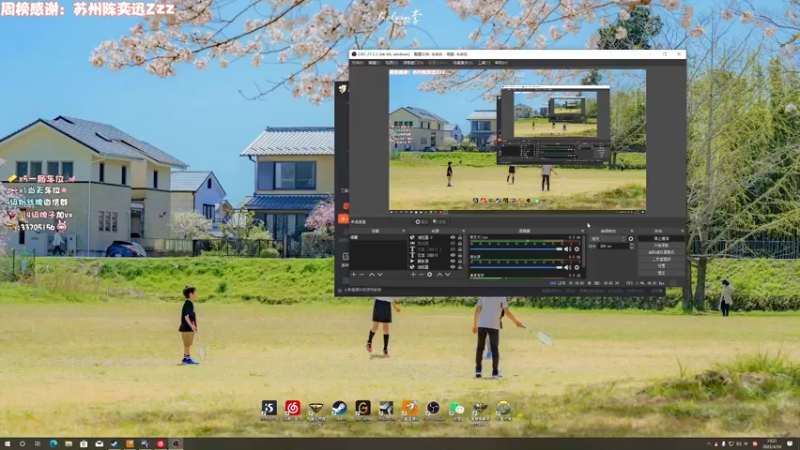800x450 pixels.
Task: Open the 5 logo desktop shortcut
Action: pyautogui.click(x=269, y=408)
